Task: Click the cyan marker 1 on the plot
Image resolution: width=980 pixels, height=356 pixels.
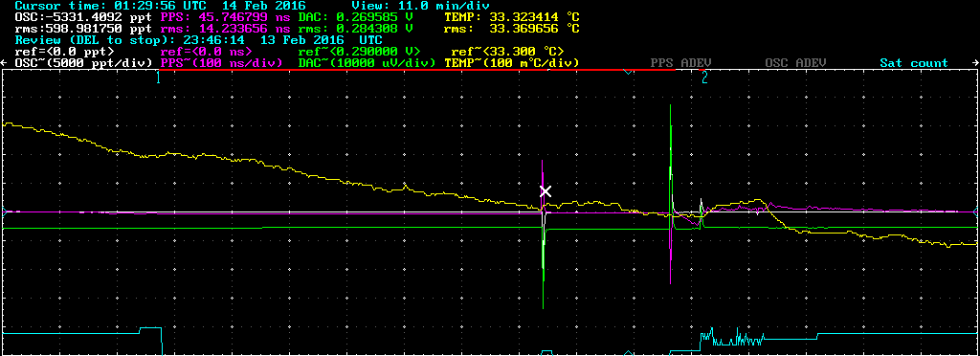Action: click(158, 78)
